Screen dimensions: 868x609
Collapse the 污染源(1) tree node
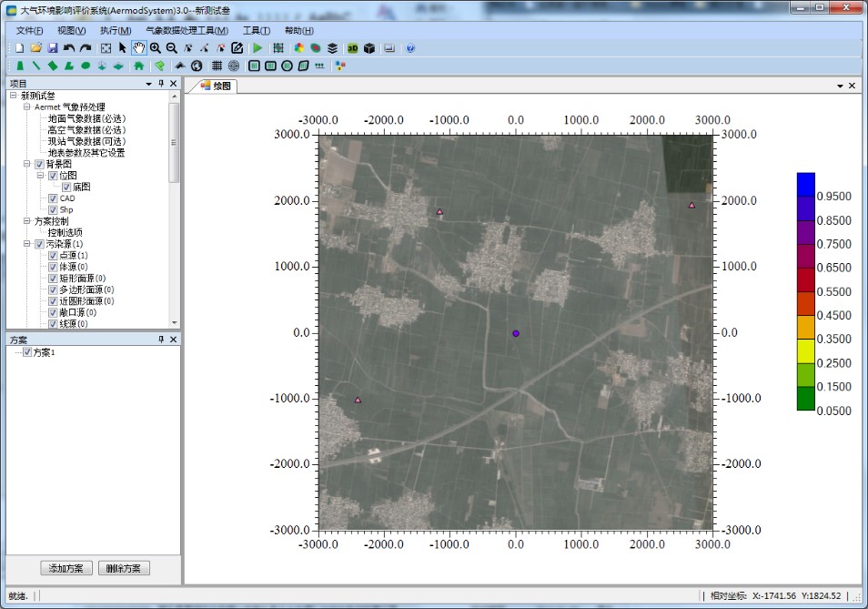26,244
